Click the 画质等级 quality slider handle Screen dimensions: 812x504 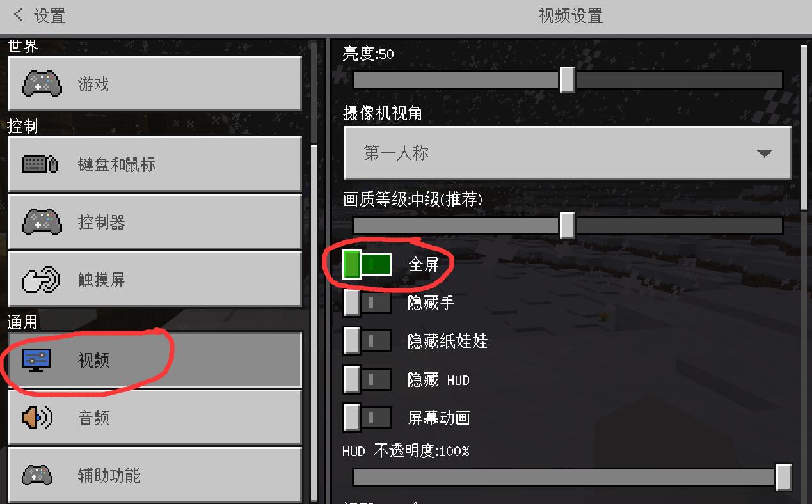tap(567, 226)
